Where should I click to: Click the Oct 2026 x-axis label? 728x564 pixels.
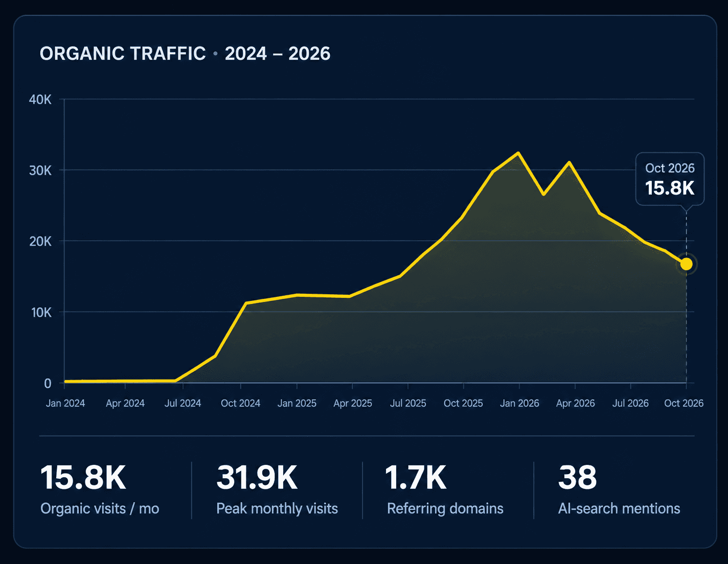[684, 403]
